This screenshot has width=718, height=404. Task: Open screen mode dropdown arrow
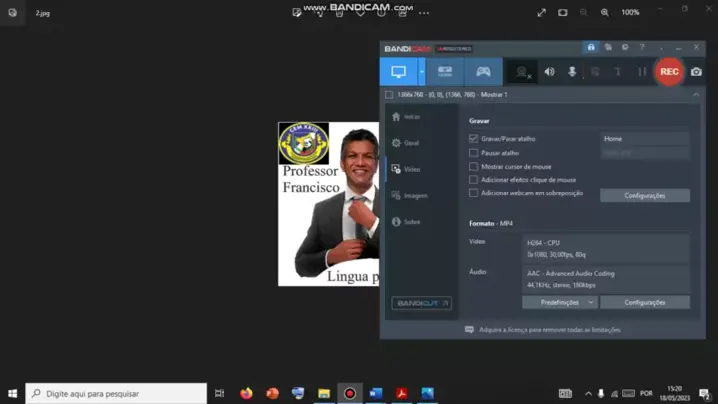tap(422, 72)
